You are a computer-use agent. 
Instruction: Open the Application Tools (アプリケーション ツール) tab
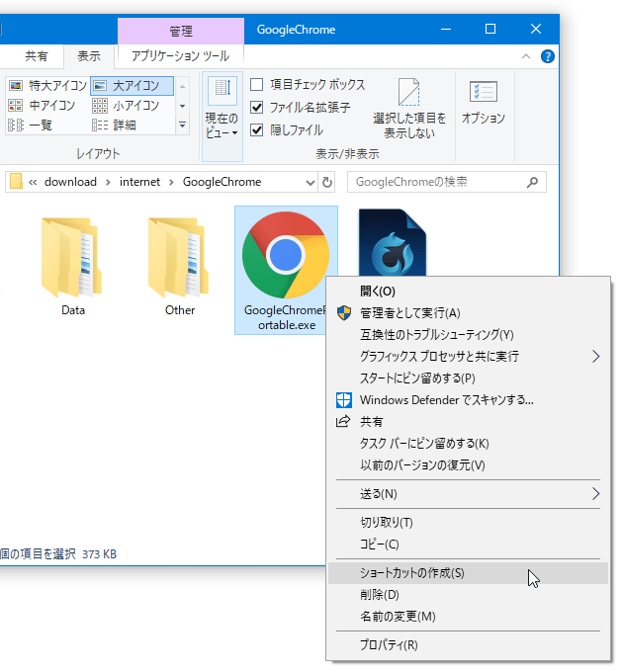pyautogui.click(x=180, y=56)
